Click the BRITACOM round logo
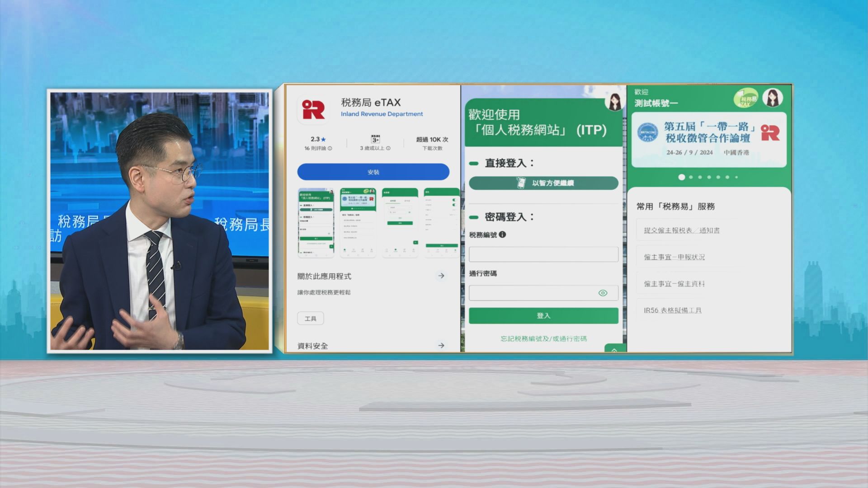The image size is (868, 488). pyautogui.click(x=648, y=133)
